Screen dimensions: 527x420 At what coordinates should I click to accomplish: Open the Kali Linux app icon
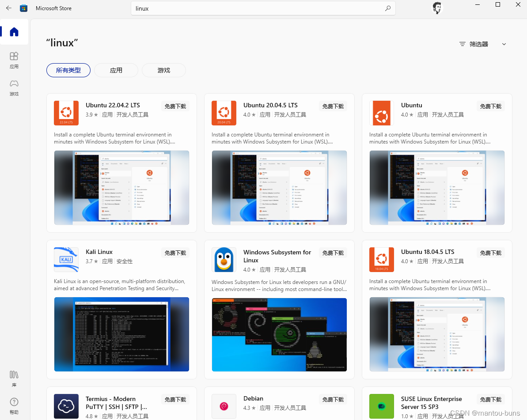pos(66,260)
